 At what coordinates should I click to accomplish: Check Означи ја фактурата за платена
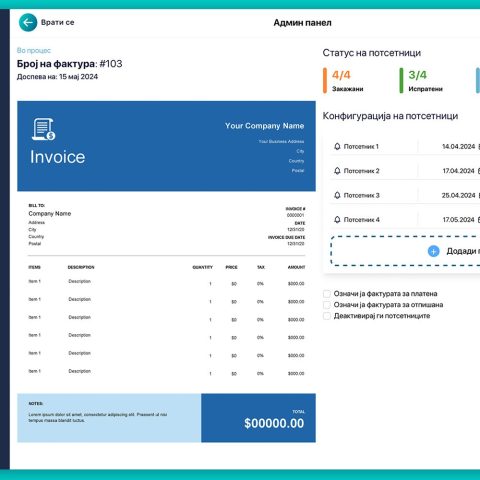click(x=327, y=294)
